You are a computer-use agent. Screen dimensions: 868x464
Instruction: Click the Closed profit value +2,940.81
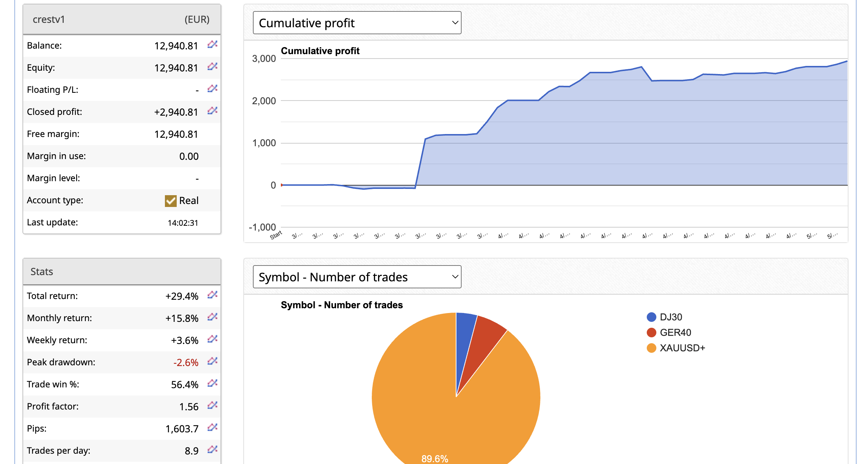point(176,112)
